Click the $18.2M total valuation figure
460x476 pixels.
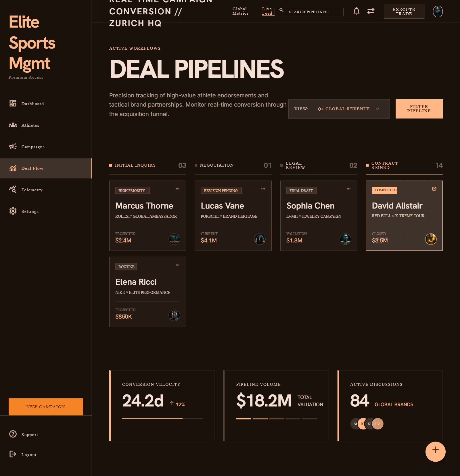tap(264, 401)
